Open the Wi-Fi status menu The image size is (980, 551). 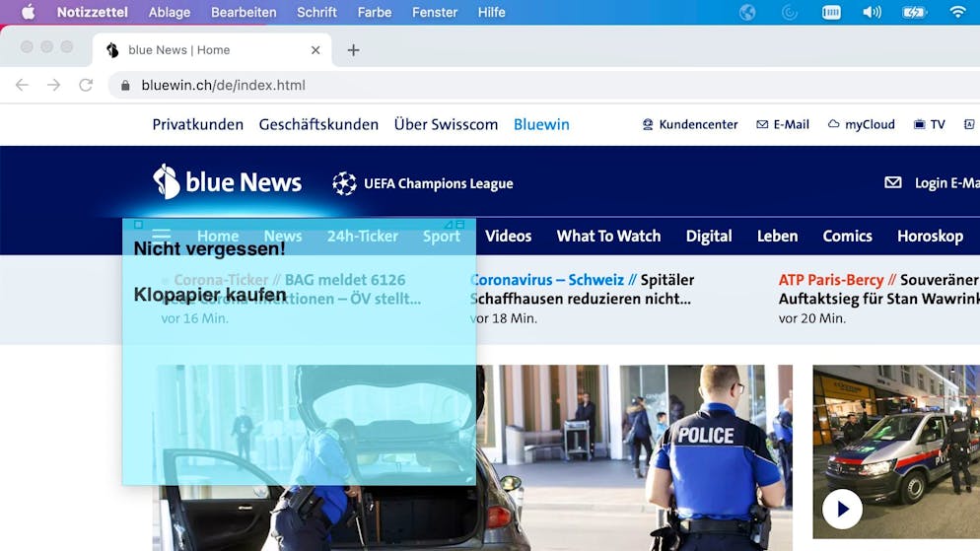(957, 12)
